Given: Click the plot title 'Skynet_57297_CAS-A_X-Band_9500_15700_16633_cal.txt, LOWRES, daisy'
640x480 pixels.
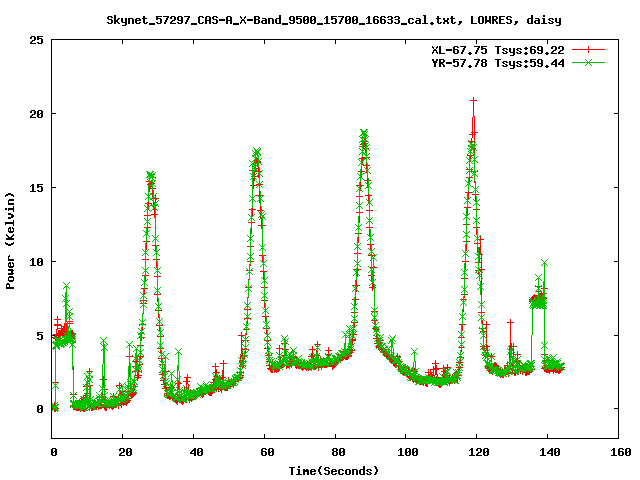Looking at the screenshot, I should (334, 20).
